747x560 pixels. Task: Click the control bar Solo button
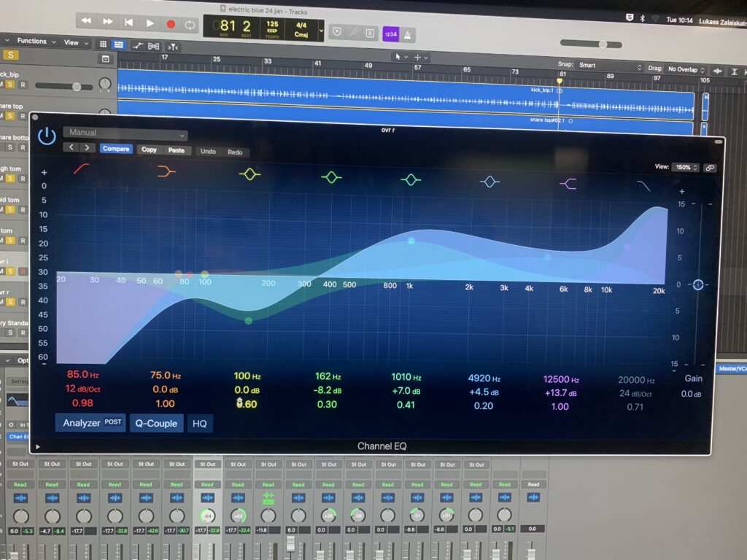click(370, 33)
